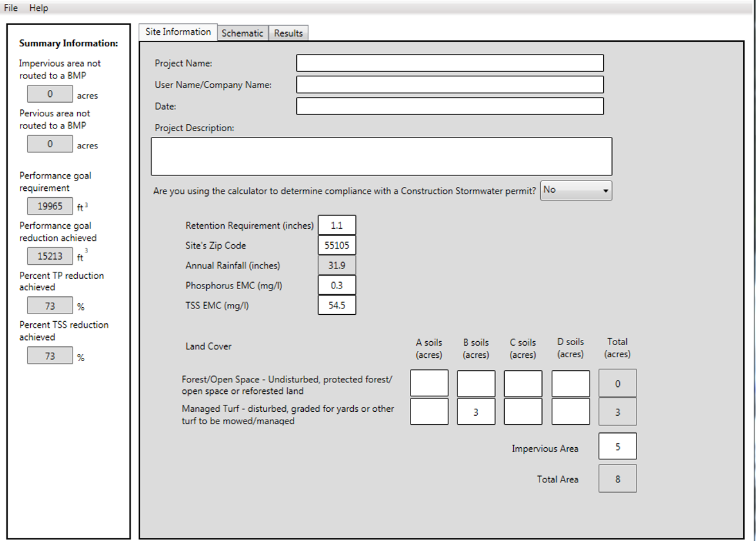Open the Help menu
This screenshot has height=541, width=756.
tap(39, 8)
